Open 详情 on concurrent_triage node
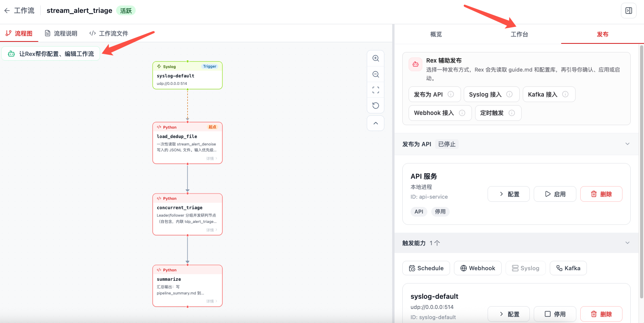 point(212,230)
